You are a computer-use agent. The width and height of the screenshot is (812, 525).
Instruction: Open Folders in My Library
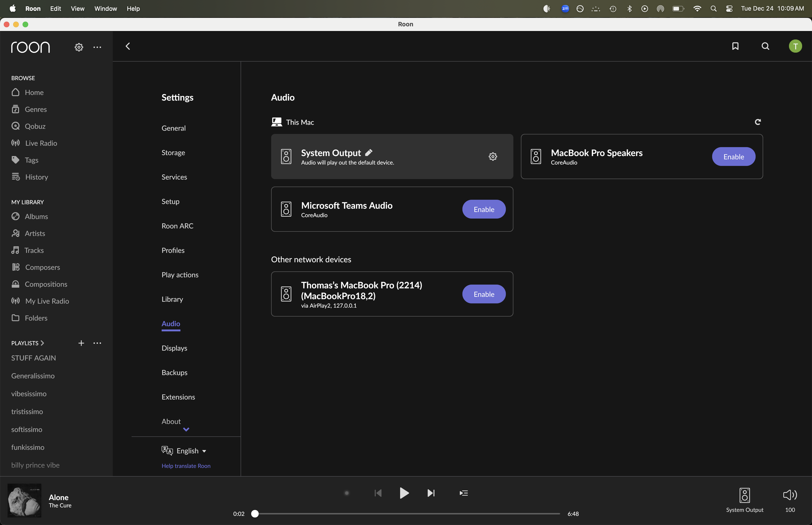29,318
